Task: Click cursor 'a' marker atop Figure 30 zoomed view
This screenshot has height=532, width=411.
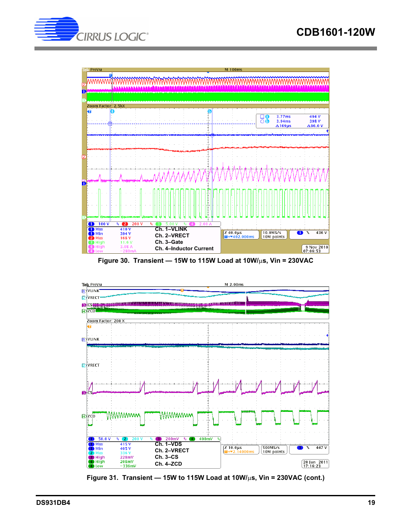Action: point(112,111)
